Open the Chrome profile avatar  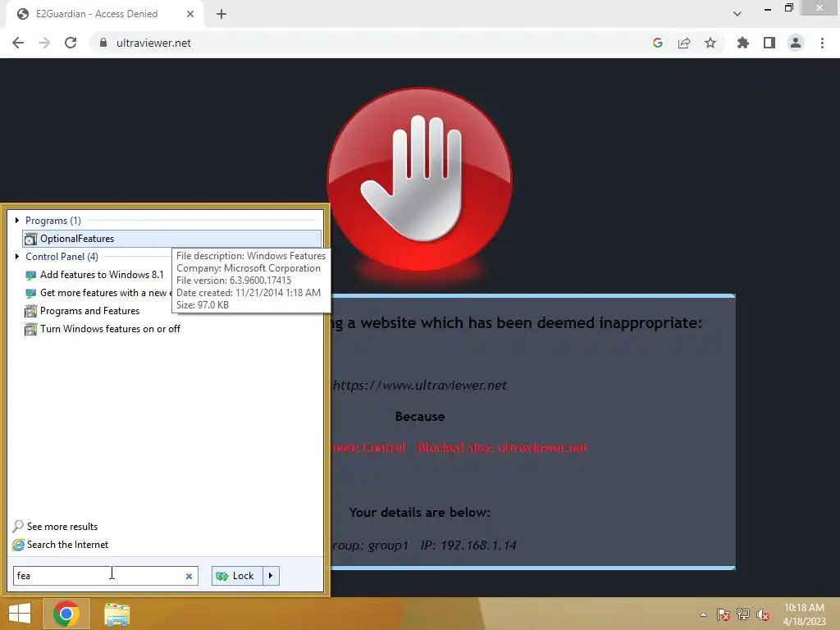pyautogui.click(x=796, y=43)
